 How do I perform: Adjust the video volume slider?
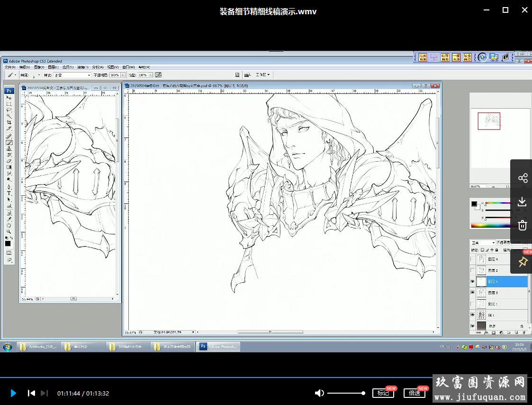pyautogui.click(x=346, y=393)
